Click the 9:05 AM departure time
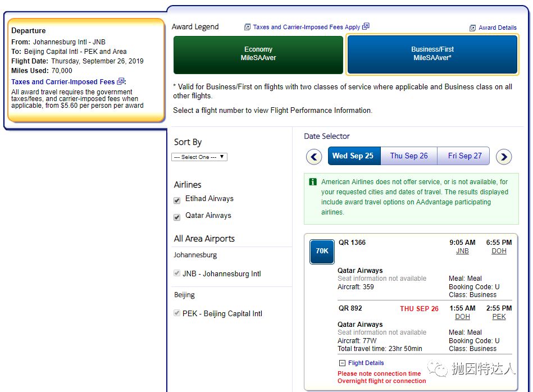The width and height of the screenshot is (533, 392). (462, 243)
